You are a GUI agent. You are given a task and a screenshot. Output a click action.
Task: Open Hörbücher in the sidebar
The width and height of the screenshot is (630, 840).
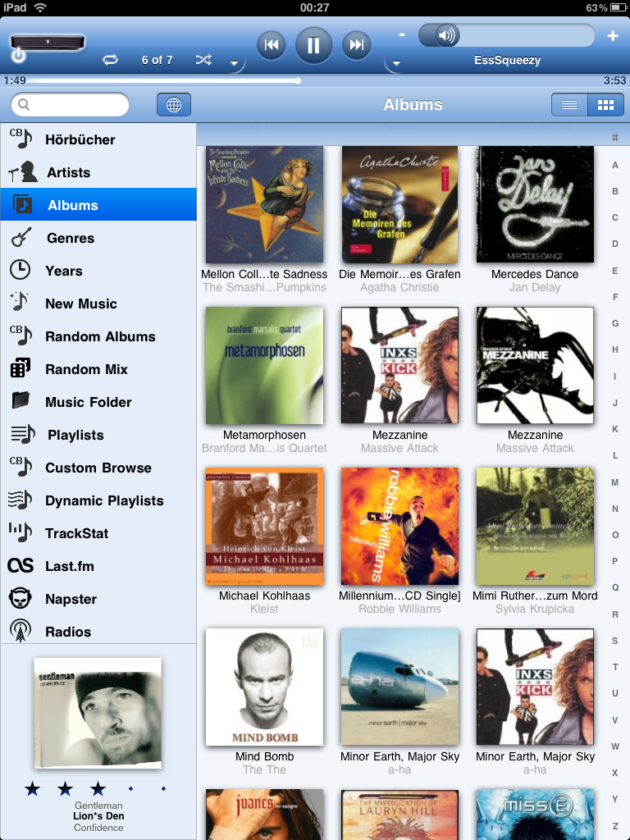click(x=98, y=139)
